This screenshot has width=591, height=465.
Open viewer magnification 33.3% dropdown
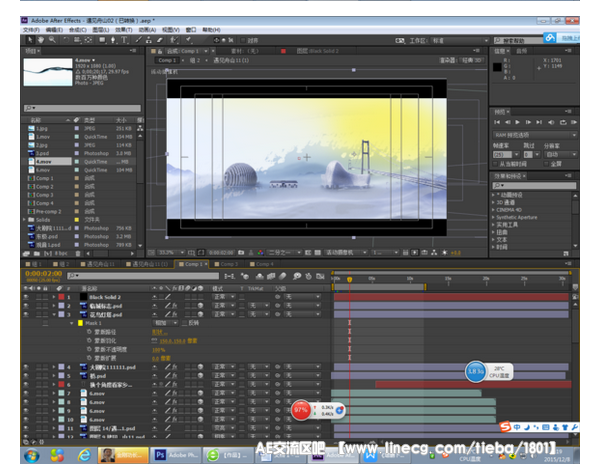tap(170, 252)
